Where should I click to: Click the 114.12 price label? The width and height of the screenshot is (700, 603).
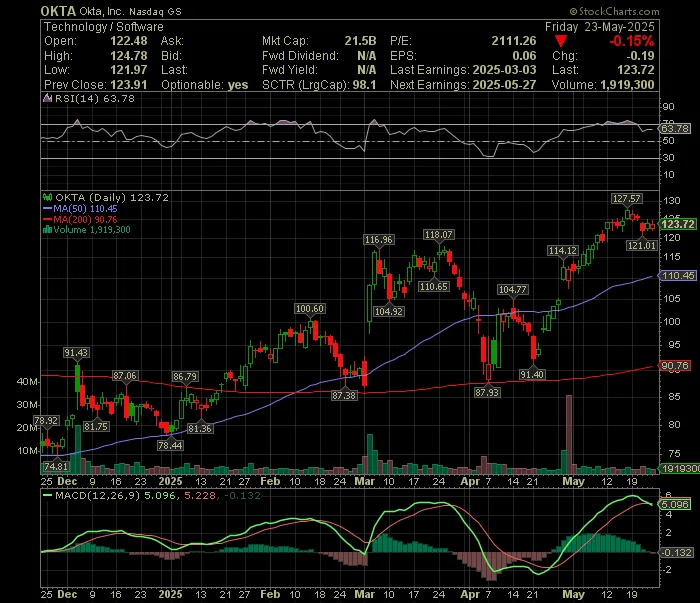pos(563,251)
